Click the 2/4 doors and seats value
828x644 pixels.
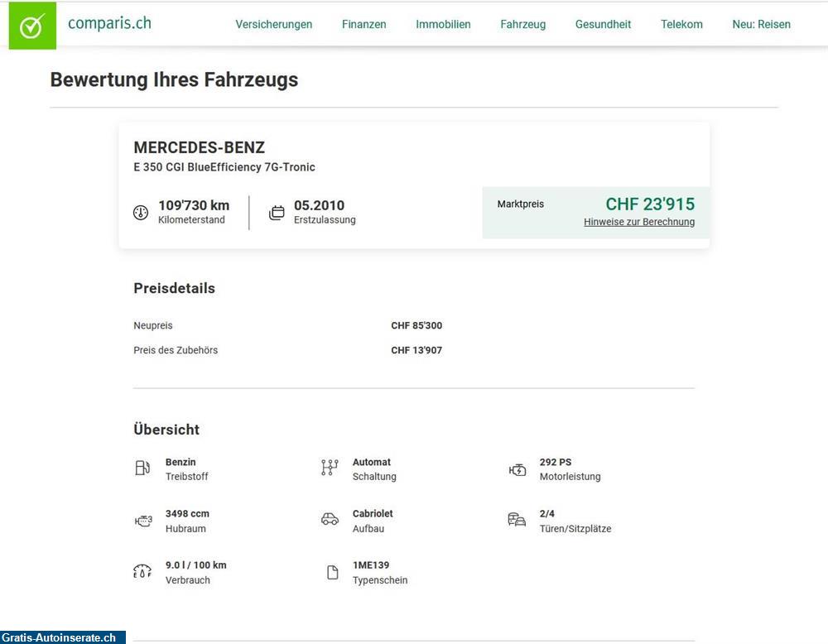coord(547,514)
